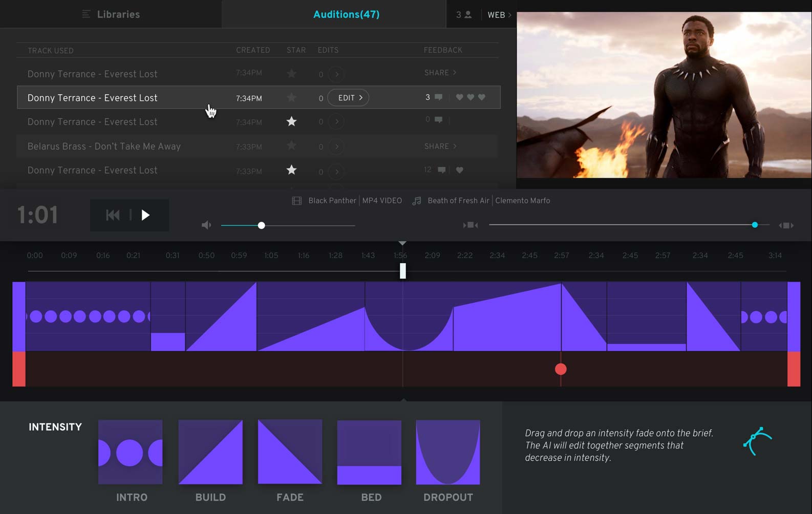Screen dimensions: 812x514
Task: Click the film strip icon beside Black Panther
Action: (297, 201)
